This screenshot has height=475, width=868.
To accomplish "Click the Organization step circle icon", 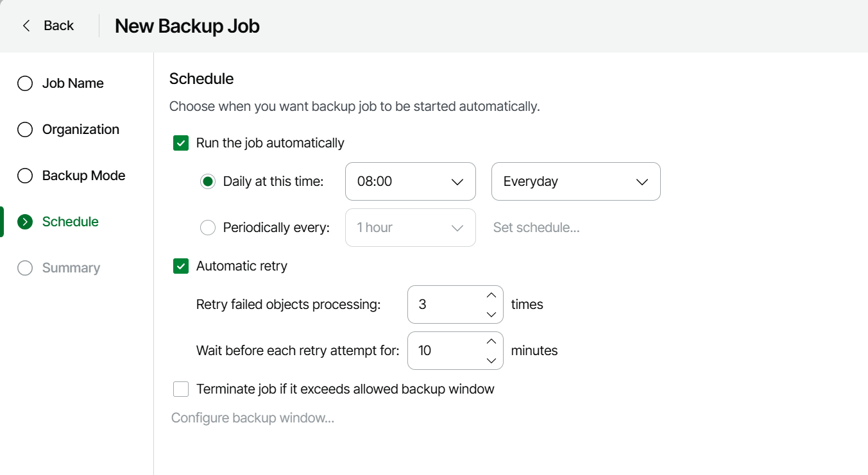I will [x=25, y=129].
